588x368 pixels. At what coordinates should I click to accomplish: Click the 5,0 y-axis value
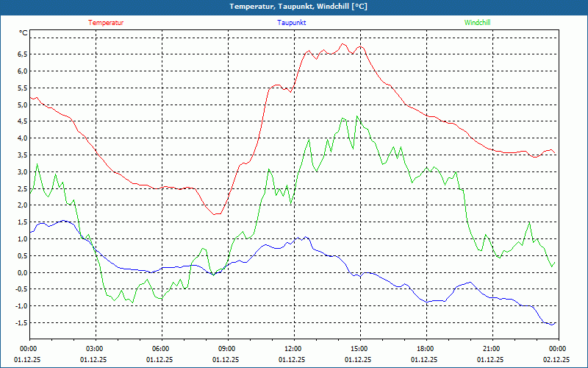tap(23, 105)
